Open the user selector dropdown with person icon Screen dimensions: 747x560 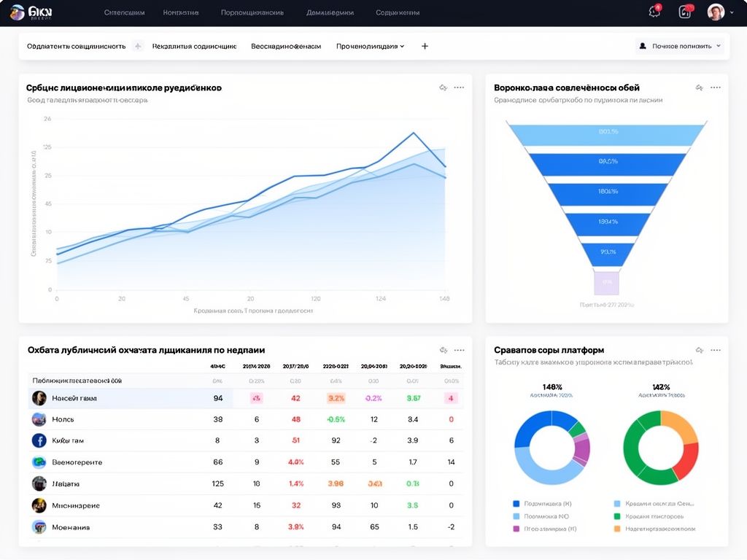tap(680, 46)
